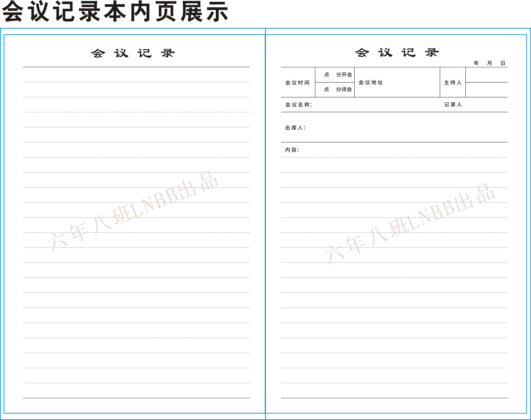Click the 日 date label

503,63
